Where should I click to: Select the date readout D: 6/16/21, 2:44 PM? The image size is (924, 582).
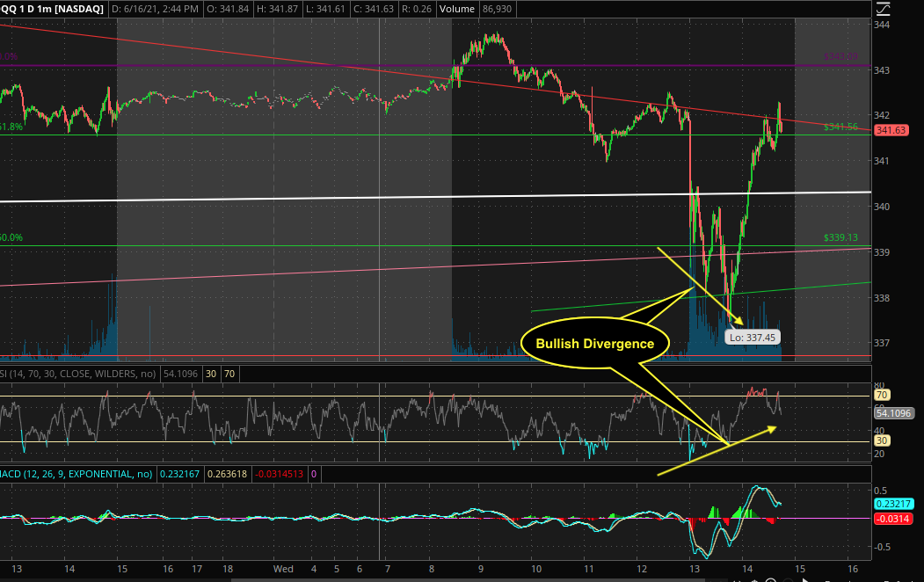click(155, 9)
